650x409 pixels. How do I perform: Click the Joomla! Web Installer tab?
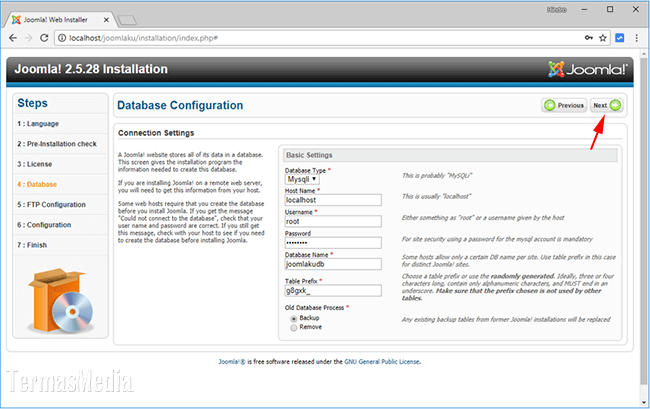(60, 19)
